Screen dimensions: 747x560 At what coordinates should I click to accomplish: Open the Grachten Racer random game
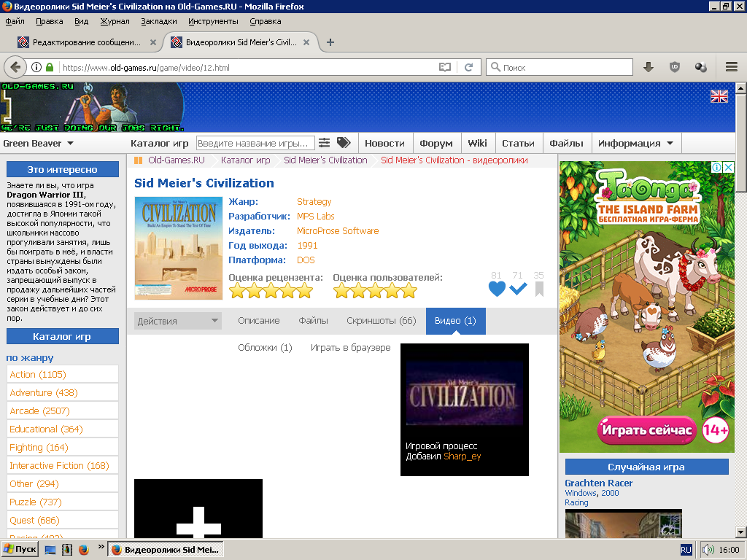click(x=598, y=483)
